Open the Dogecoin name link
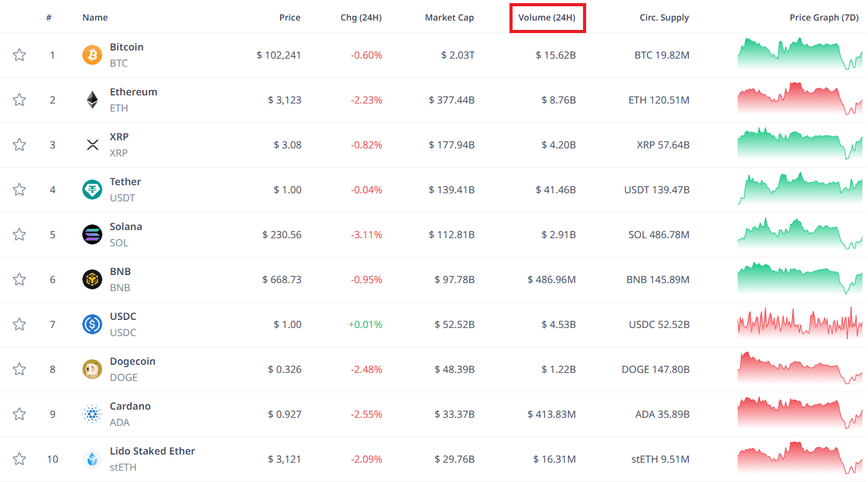Screen dimensions: 868x482 (x=133, y=361)
